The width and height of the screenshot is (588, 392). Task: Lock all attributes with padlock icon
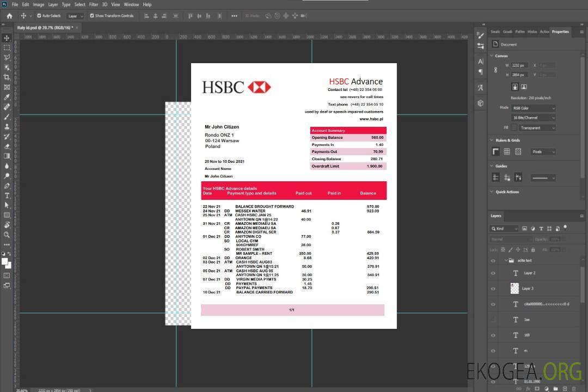tap(533, 249)
